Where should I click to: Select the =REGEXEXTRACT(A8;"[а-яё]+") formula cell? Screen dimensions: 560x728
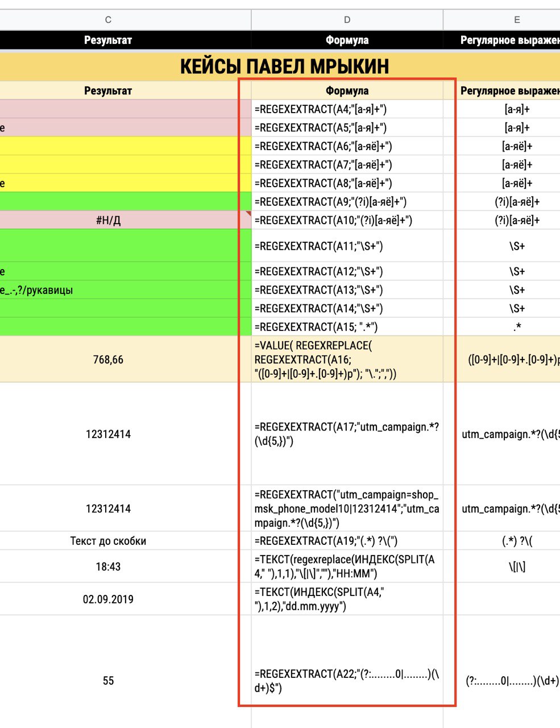pyautogui.click(x=347, y=183)
